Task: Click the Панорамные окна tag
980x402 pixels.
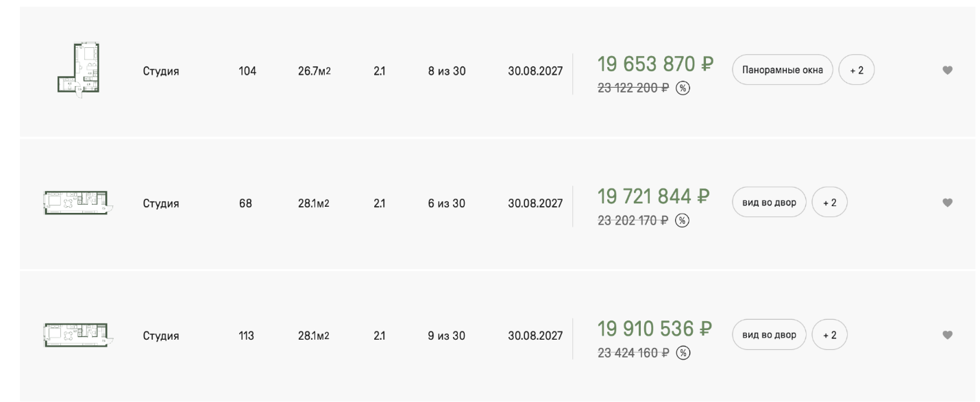Action: pyautogui.click(x=782, y=70)
